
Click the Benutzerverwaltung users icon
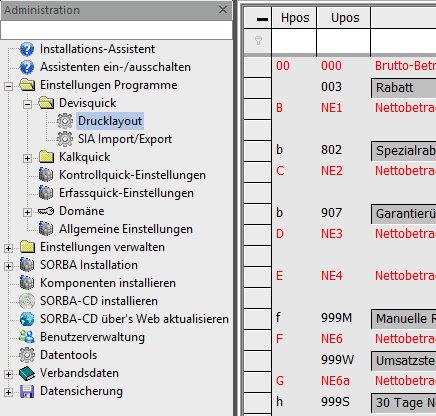tap(27, 337)
